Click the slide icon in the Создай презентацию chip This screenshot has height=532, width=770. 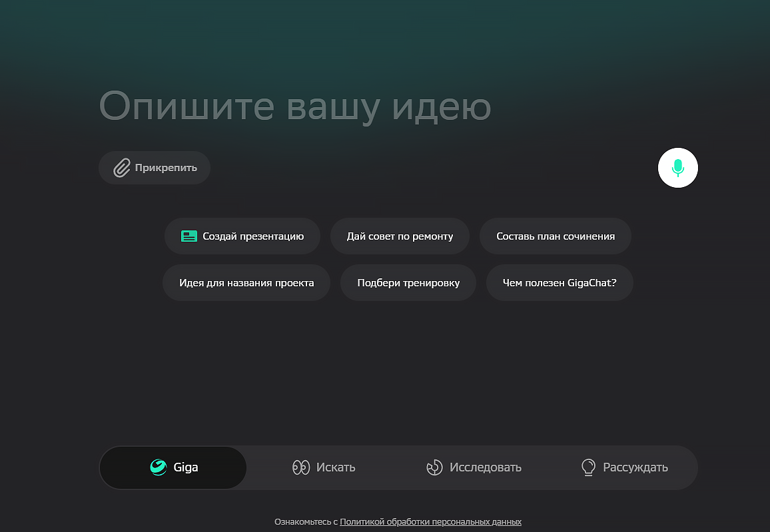point(189,236)
